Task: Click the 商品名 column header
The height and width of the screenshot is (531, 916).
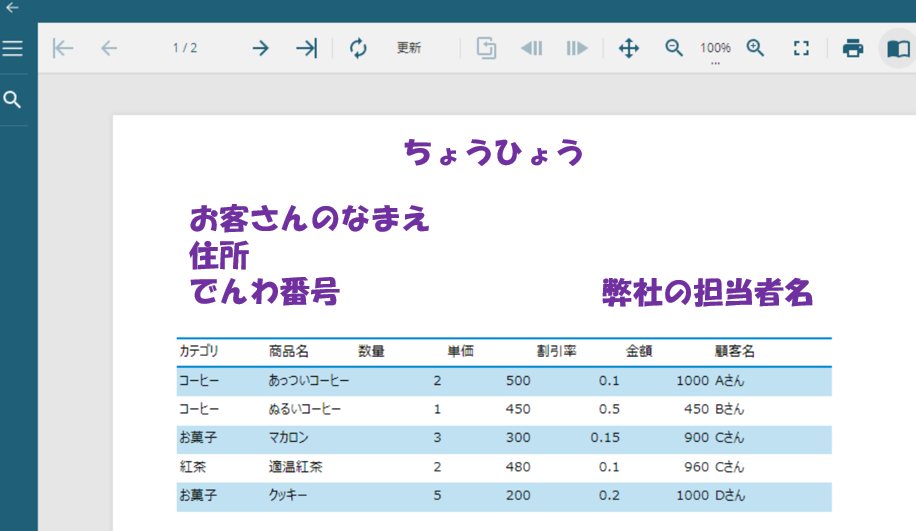Action: [289, 352]
